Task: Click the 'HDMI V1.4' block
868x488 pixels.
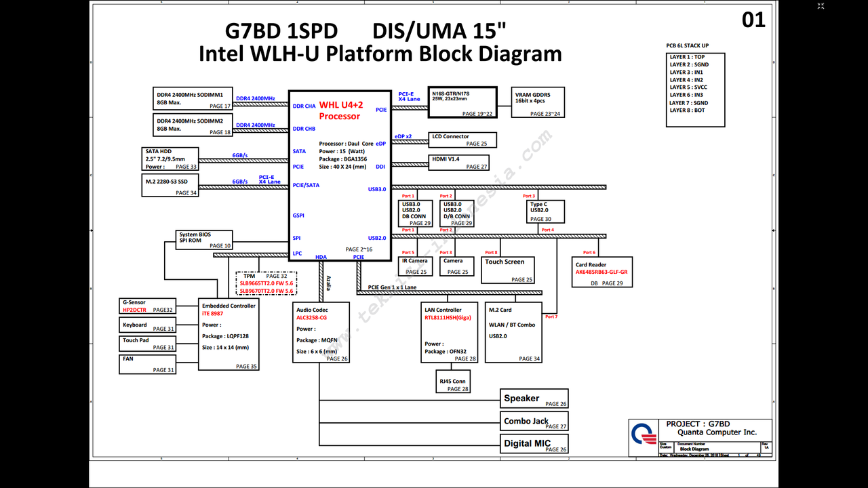Action: pyautogui.click(x=458, y=162)
